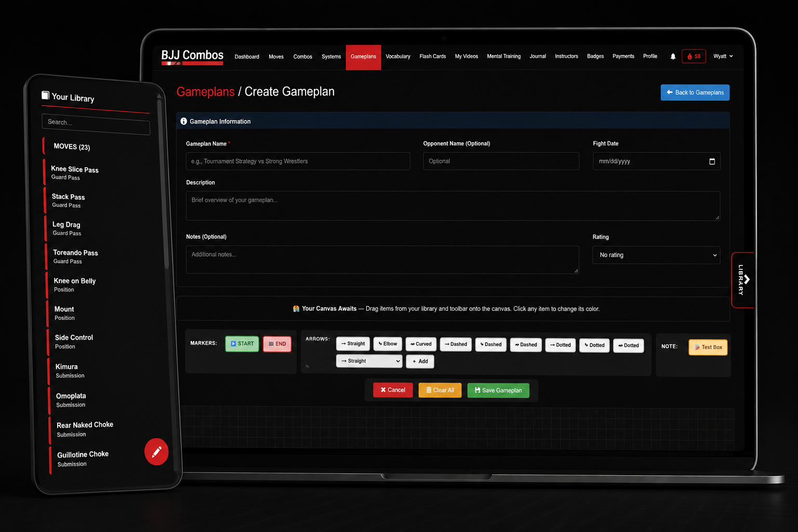
Task: Focus the Opponent Name field
Action: point(501,161)
